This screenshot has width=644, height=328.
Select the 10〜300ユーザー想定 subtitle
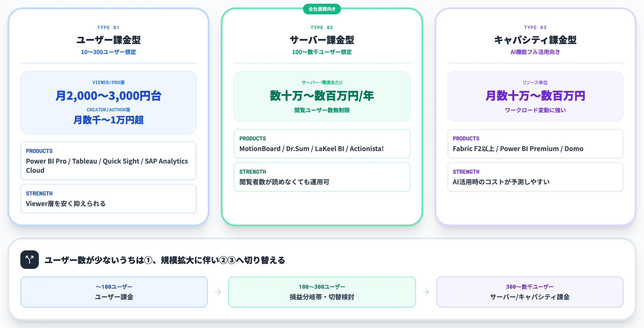click(x=108, y=52)
